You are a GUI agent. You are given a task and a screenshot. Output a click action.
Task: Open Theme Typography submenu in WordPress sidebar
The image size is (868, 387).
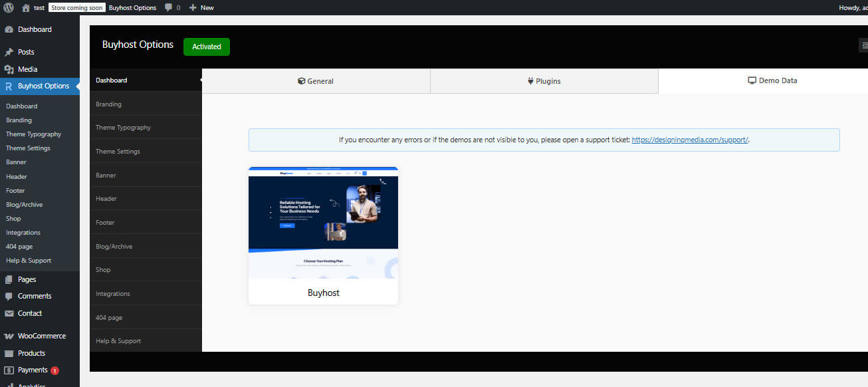tap(33, 134)
